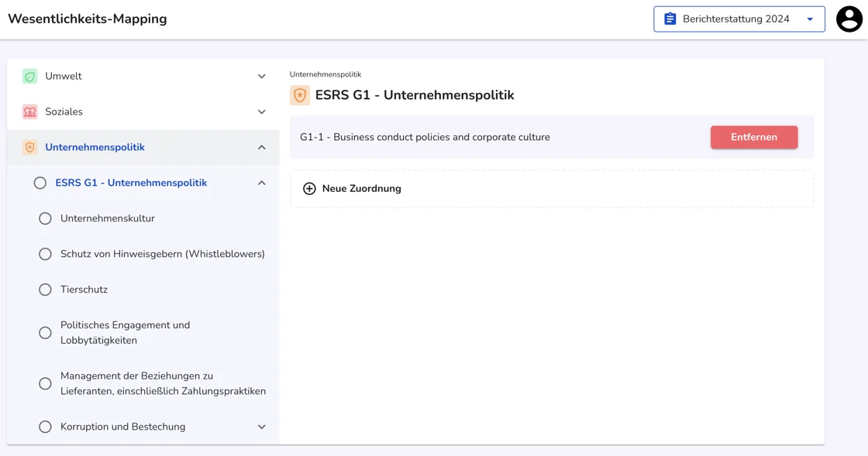Toggle the ESRS G1 - Unternehmenspolitik radio circle
Screen dimensions: 868x456
coord(40,183)
